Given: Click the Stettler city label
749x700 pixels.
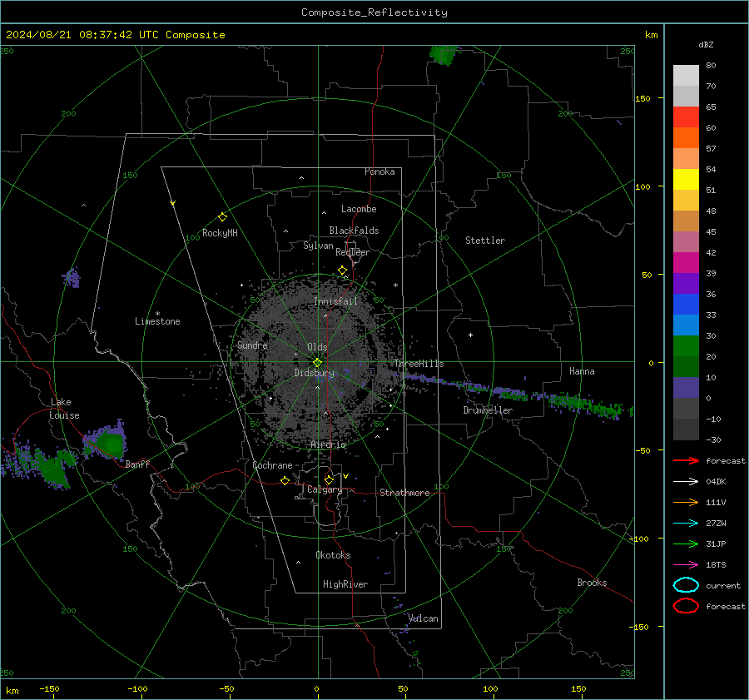Looking at the screenshot, I should click(485, 241).
